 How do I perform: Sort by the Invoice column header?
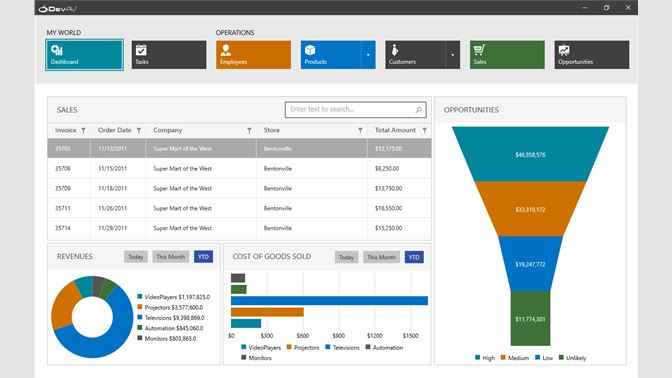coord(66,130)
